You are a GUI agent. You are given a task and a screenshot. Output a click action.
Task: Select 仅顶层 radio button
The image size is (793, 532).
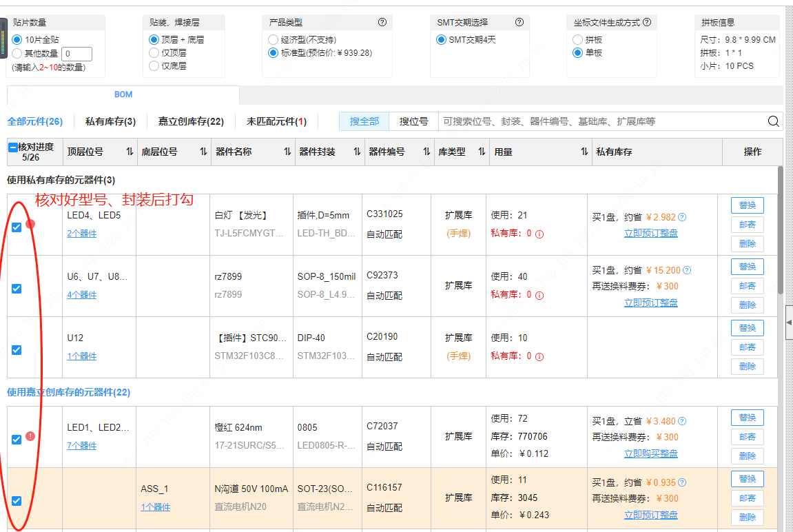point(154,53)
